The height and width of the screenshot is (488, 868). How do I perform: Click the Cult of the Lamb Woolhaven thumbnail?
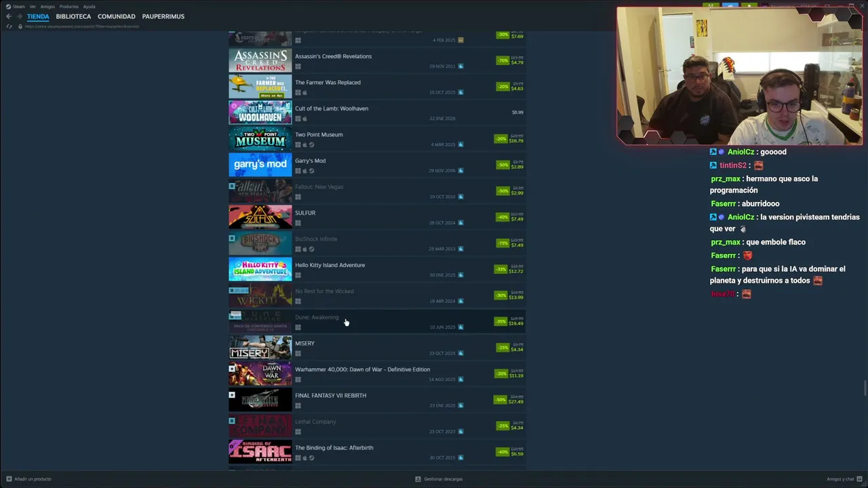[x=260, y=113]
